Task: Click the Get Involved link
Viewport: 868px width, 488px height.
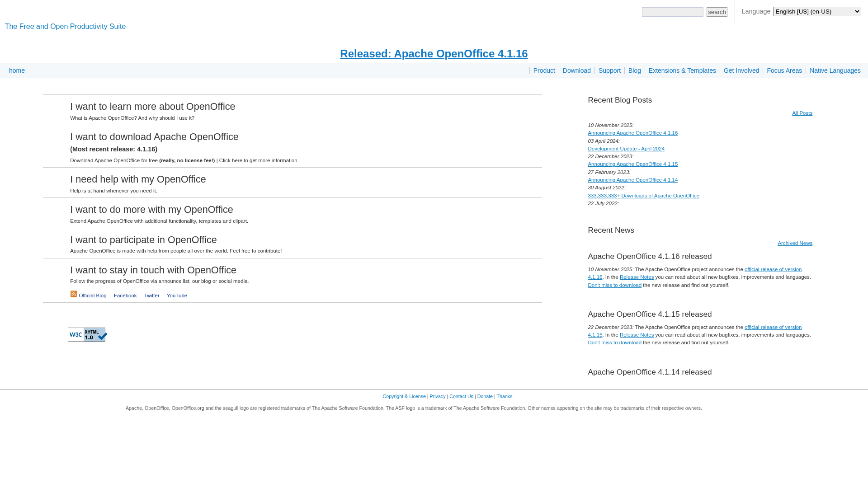Action: pyautogui.click(x=741, y=70)
